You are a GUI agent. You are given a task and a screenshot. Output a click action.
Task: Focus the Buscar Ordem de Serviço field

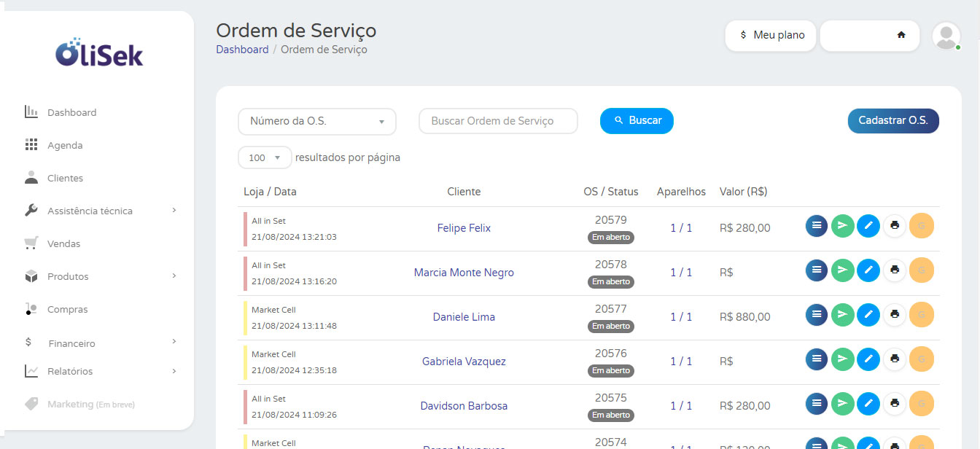point(498,121)
